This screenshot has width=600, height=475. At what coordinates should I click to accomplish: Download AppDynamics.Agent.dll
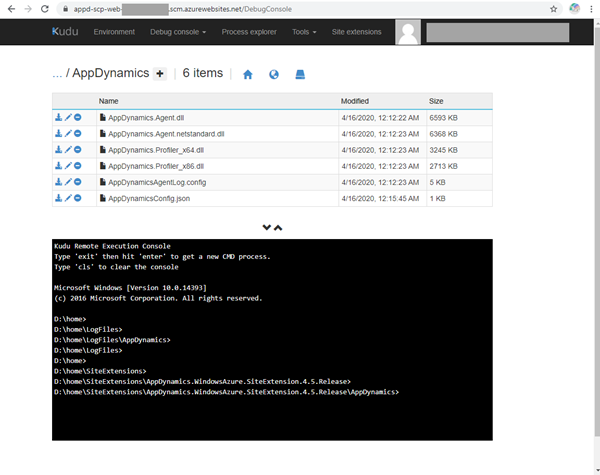point(59,118)
